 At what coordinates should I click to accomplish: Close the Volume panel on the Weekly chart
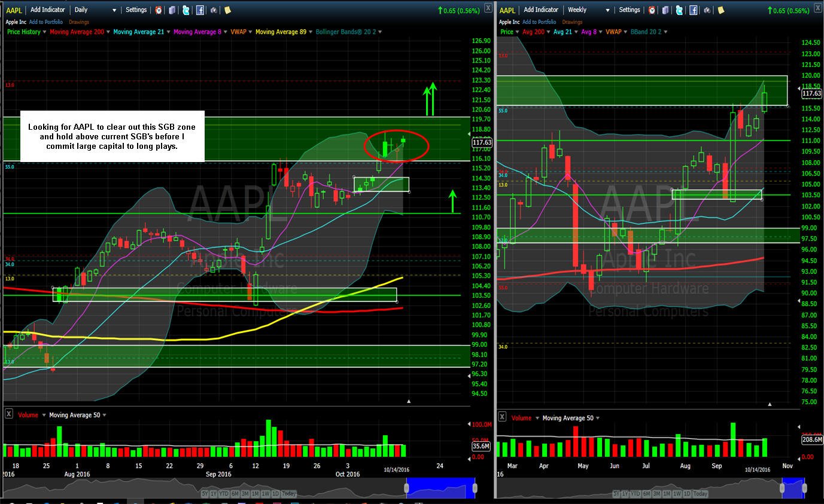click(x=502, y=417)
